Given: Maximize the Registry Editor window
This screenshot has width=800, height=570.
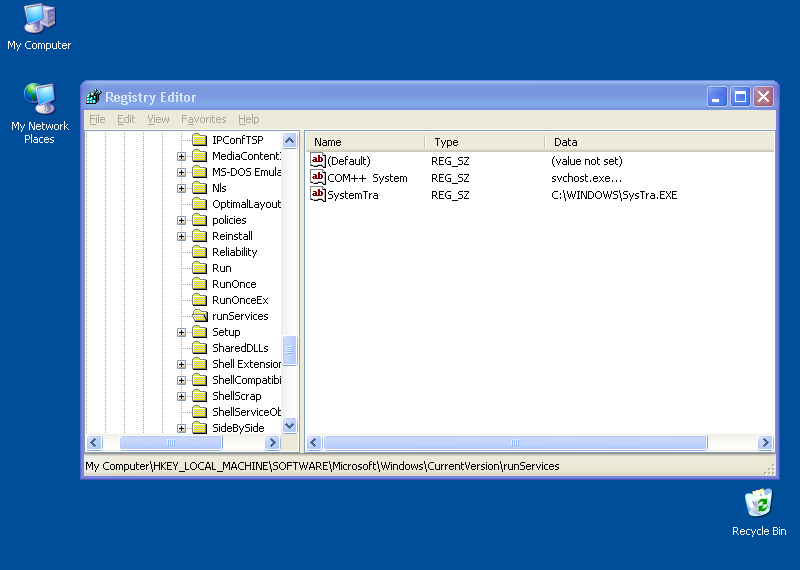Looking at the screenshot, I should tap(740, 96).
